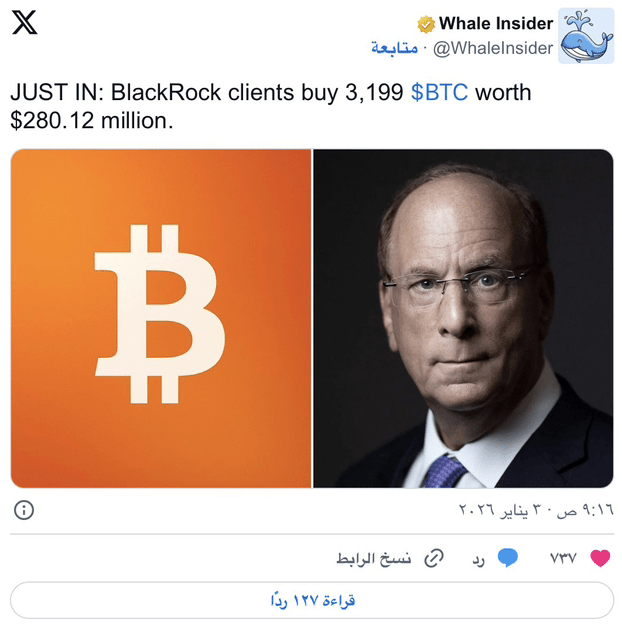The width and height of the screenshot is (622, 633).
Task: Click the like count ٧٣٧
Action: [563, 558]
